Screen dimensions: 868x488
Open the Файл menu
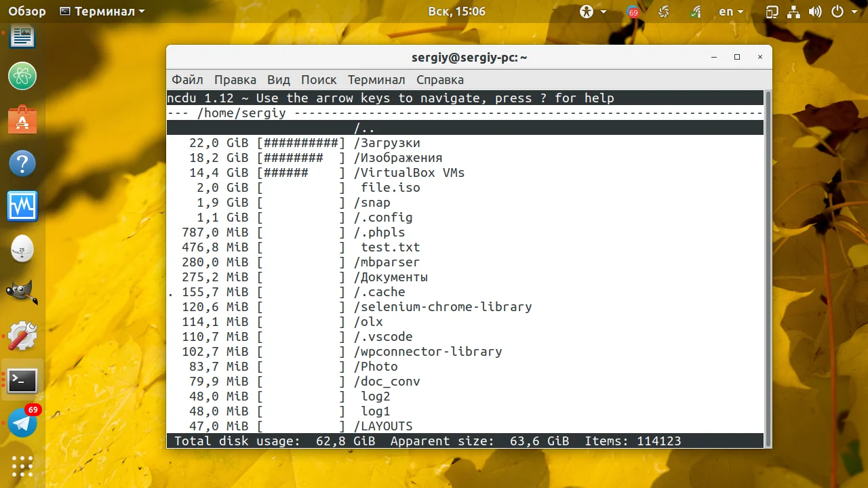click(187, 80)
